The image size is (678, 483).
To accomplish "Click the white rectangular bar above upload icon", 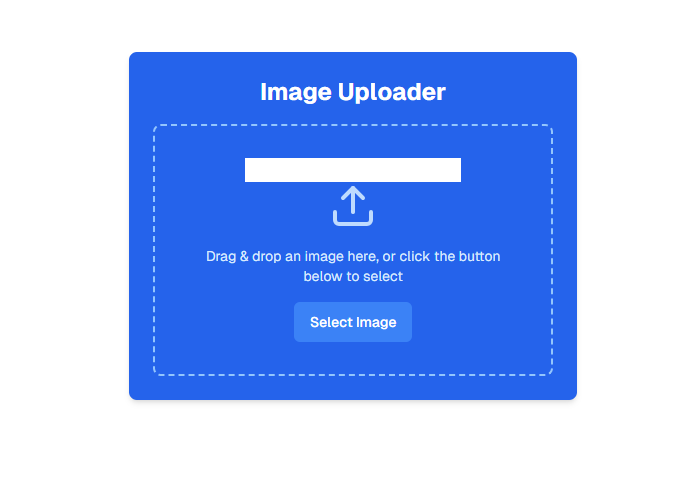I will pyautogui.click(x=353, y=170).
